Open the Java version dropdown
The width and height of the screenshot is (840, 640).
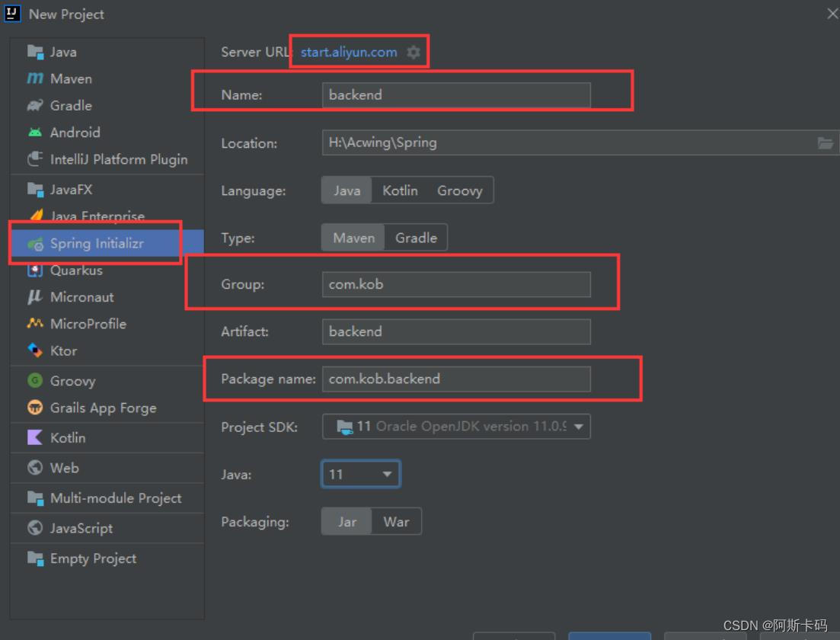[360, 475]
